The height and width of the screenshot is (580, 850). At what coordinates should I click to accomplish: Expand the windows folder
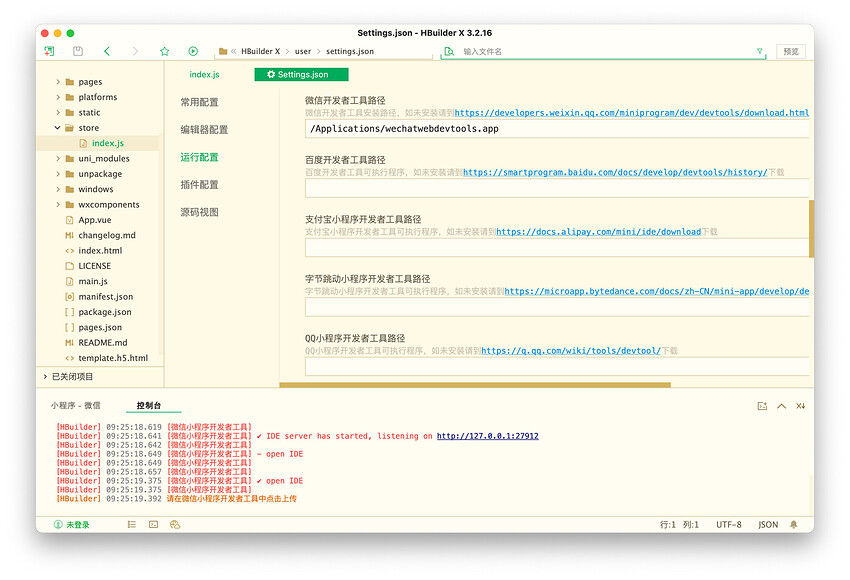coord(58,189)
